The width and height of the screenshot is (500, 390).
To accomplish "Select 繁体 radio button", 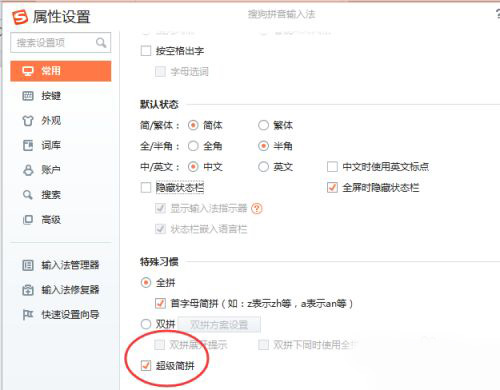I will (263, 125).
